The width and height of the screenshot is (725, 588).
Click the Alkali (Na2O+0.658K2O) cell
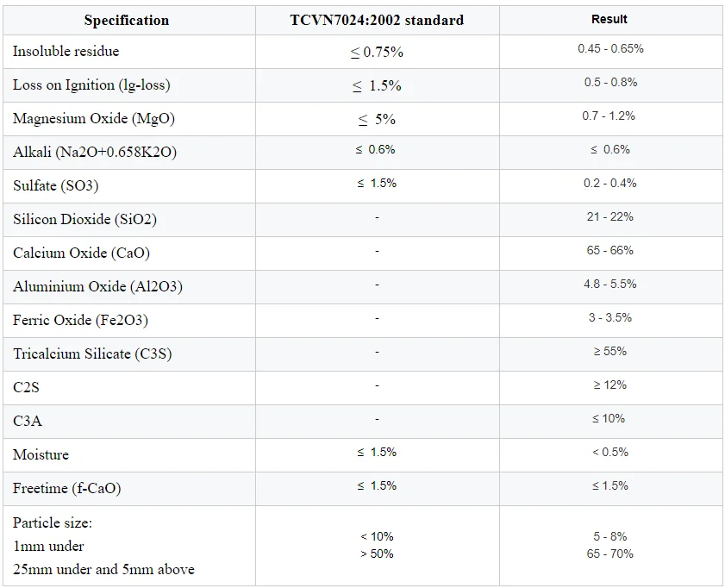95,152
